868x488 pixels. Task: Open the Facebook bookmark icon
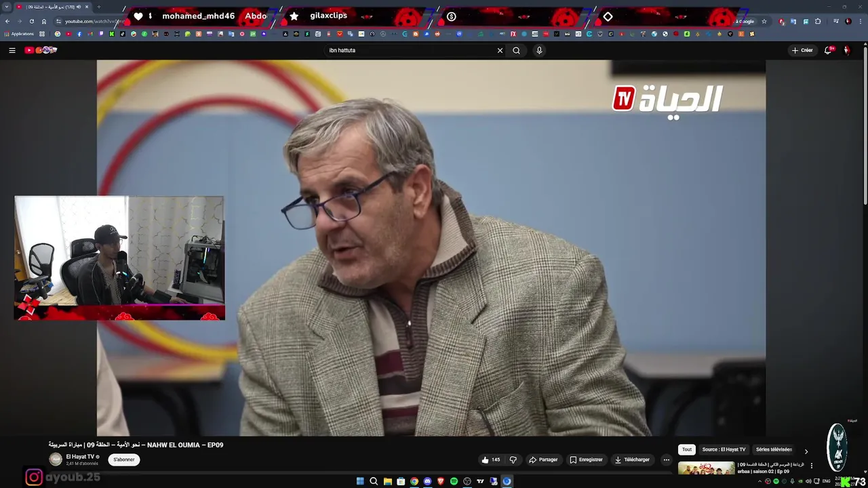click(79, 34)
